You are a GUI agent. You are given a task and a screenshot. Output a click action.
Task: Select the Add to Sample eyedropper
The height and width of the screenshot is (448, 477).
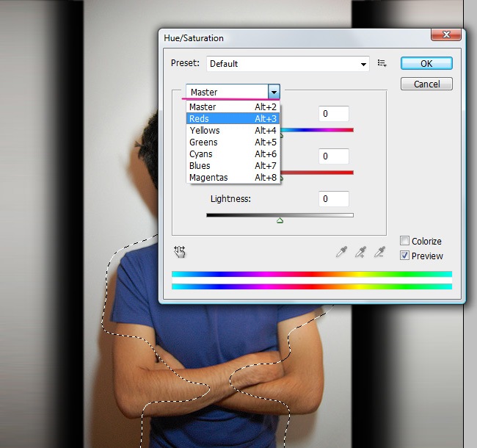click(360, 252)
